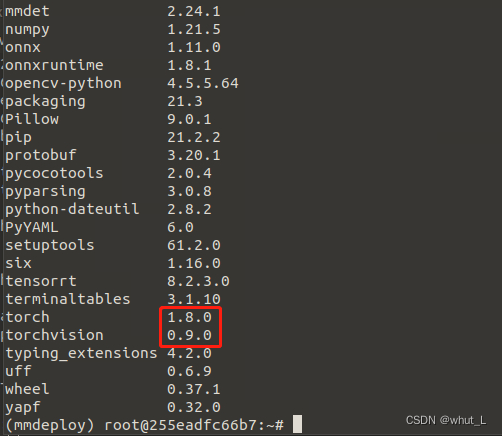Select the pip package name
The width and height of the screenshot is (502, 436).
coord(18,138)
